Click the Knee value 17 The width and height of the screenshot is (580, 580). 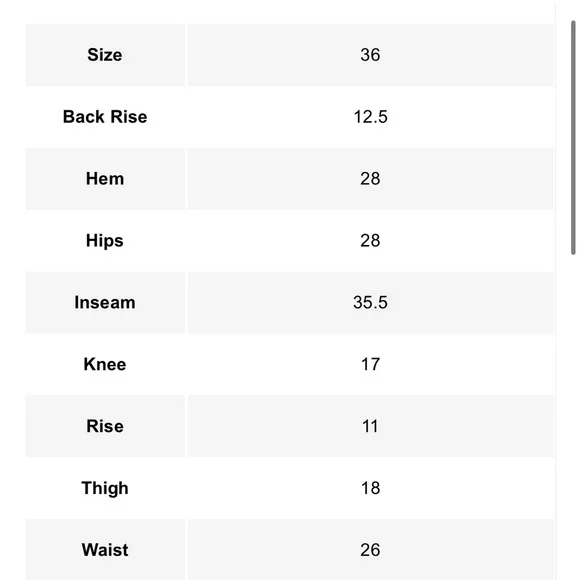[x=370, y=364]
